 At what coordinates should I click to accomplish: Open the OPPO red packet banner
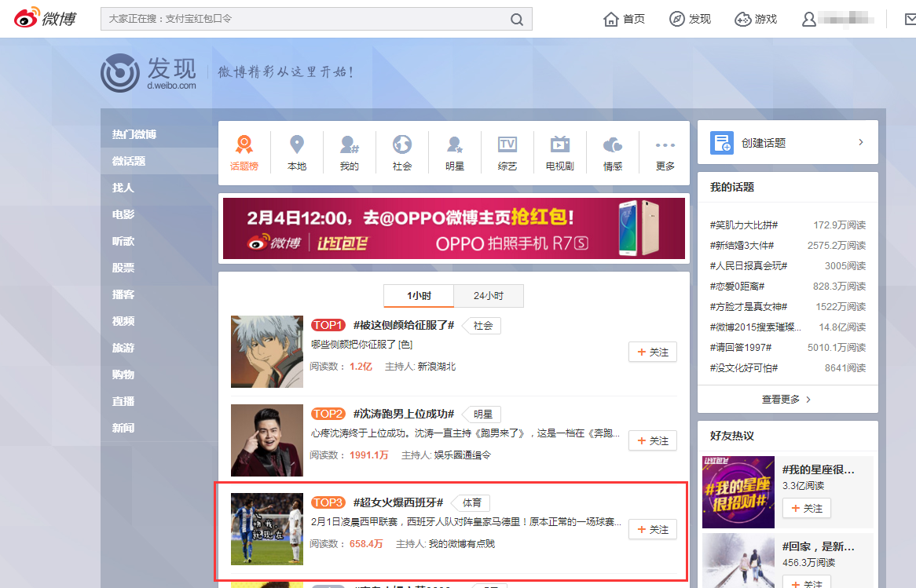[x=453, y=228]
